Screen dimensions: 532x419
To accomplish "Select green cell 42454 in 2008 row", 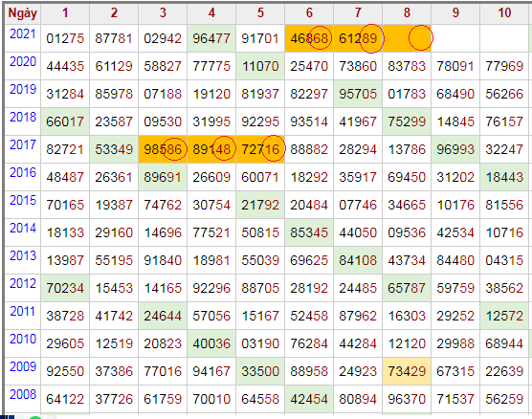I will (309, 399).
